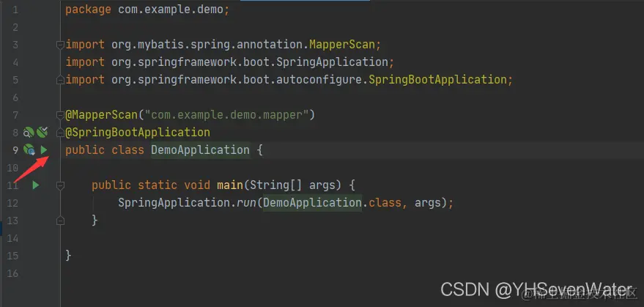Click the 'void' keyword on line 11
644x307 pixels.
(x=197, y=185)
